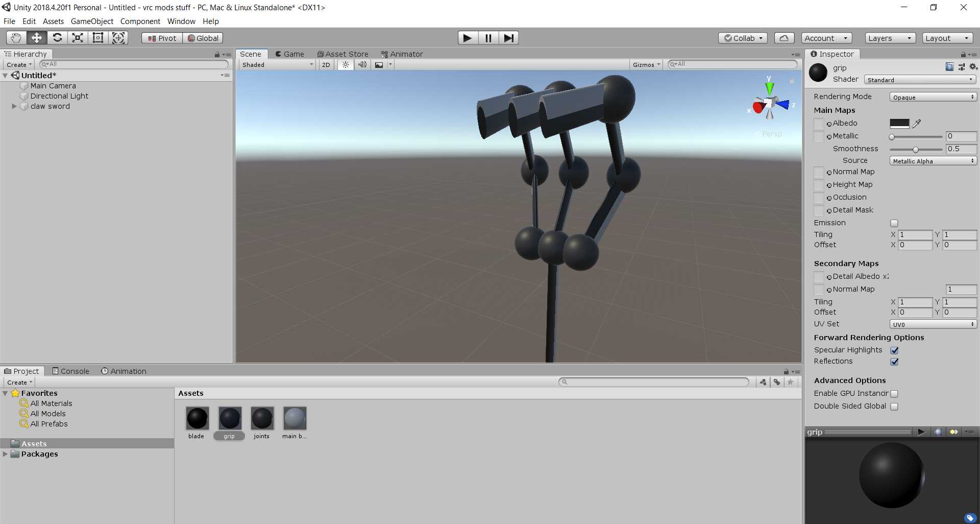Open the Rendering Mode dropdown
980x524 pixels.
(933, 97)
